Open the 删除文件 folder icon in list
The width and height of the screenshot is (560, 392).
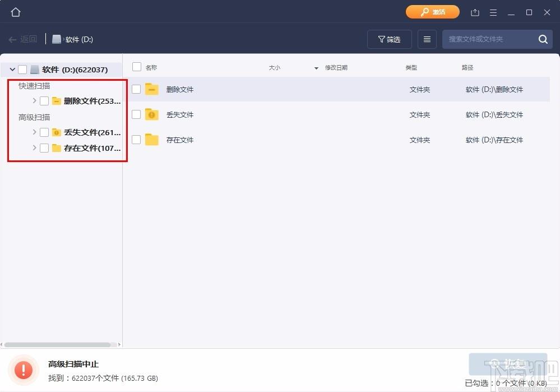(152, 89)
